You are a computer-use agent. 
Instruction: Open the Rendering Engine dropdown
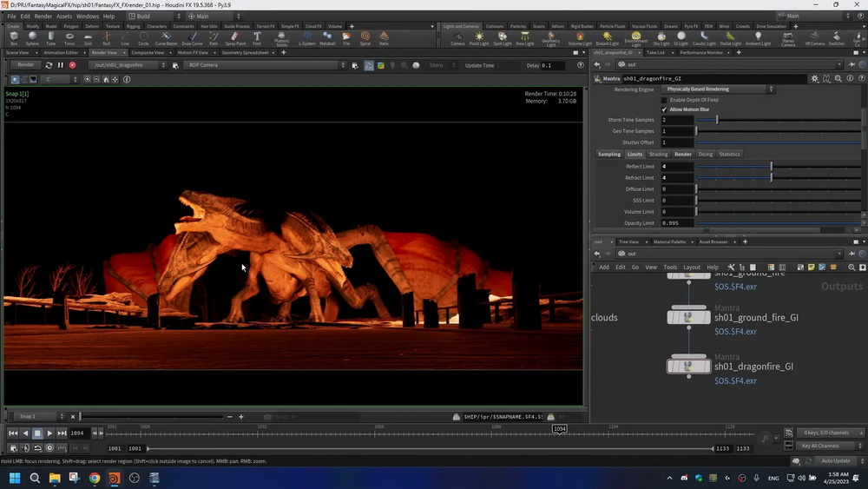pyautogui.click(x=718, y=89)
